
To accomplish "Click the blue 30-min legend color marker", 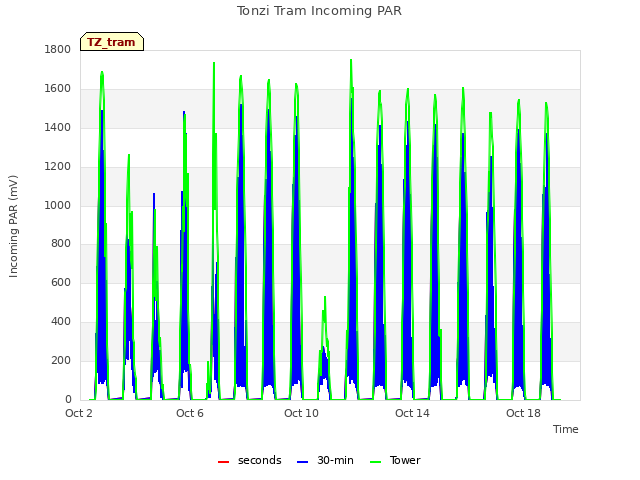I will click(x=302, y=462).
